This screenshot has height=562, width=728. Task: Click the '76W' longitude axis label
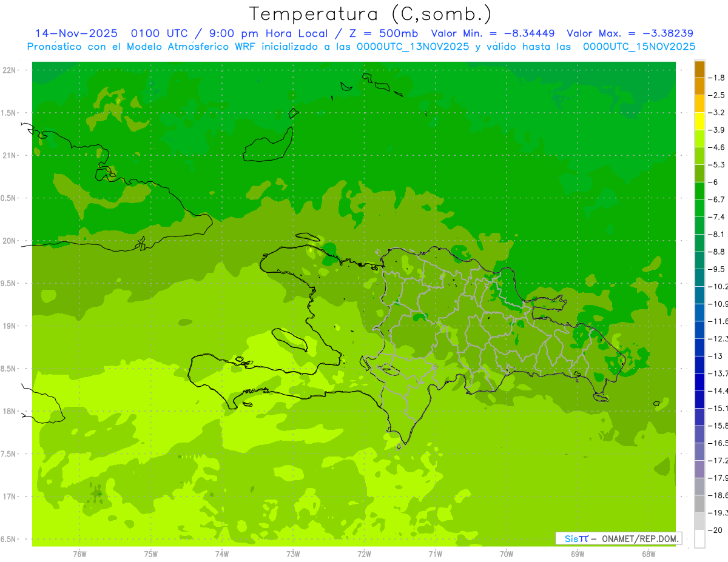pyautogui.click(x=79, y=554)
